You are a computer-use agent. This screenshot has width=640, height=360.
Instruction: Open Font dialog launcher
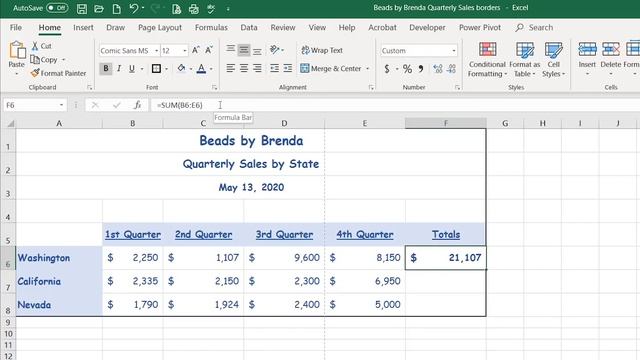[214, 87]
